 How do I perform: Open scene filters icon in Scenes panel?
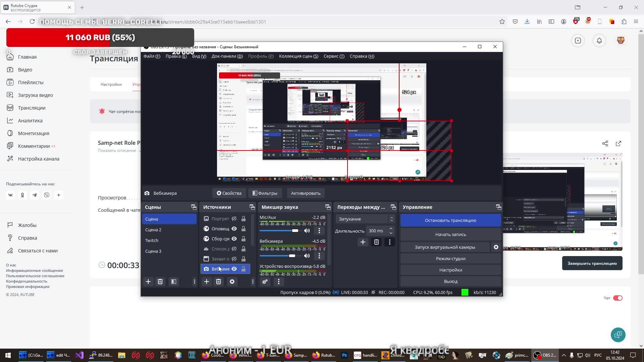[174, 282]
